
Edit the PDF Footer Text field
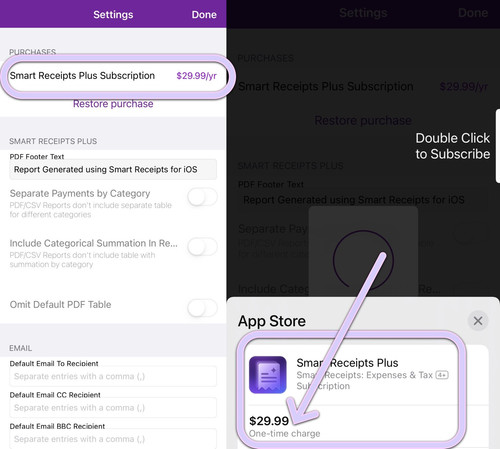pyautogui.click(x=113, y=169)
